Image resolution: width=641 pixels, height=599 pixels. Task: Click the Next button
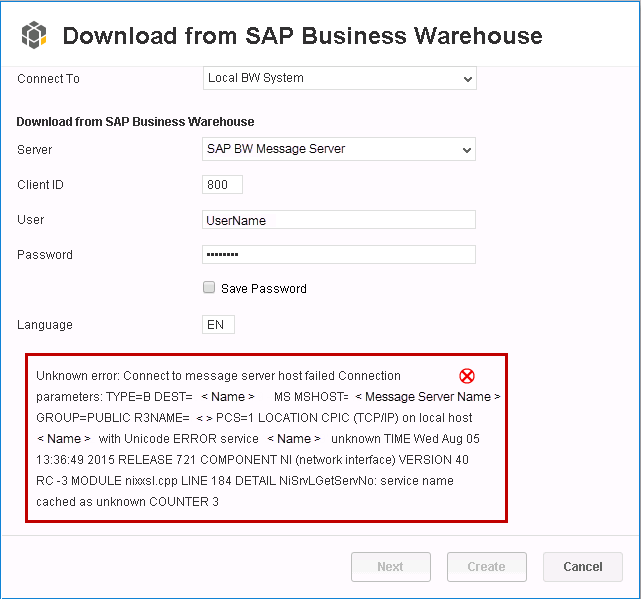391,567
